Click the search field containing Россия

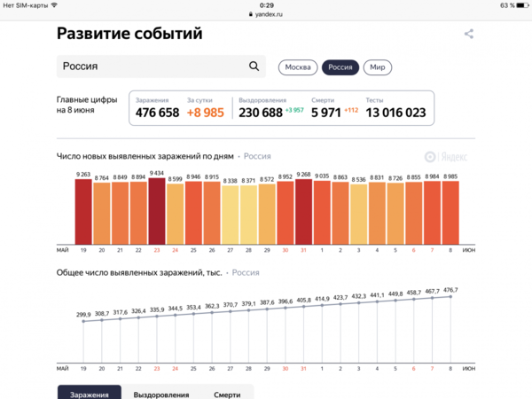151,66
